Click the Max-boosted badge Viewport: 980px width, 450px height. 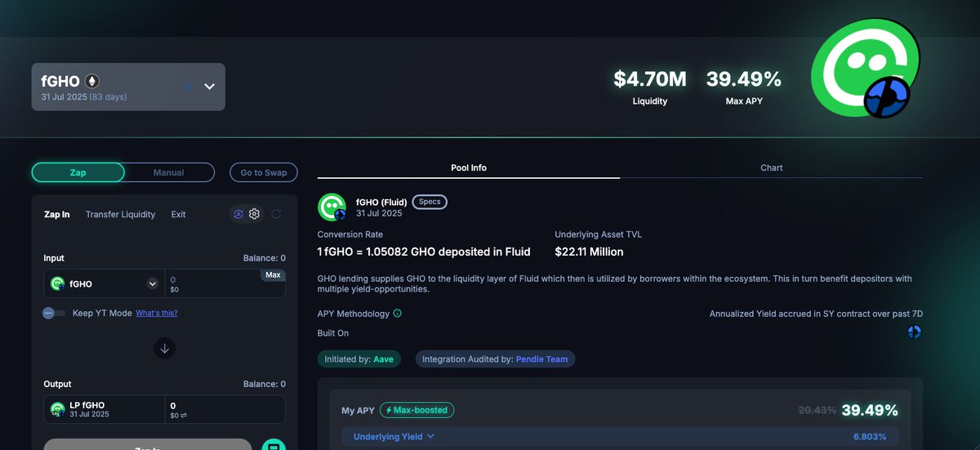(x=416, y=410)
